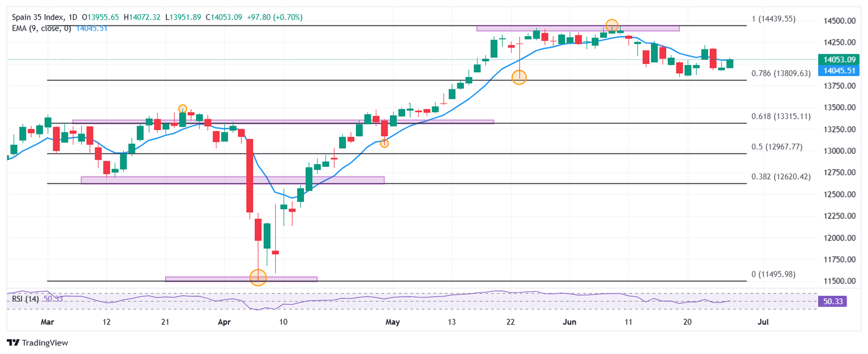868x354 pixels.
Task: Click the Apr label on the time axis
Action: [x=224, y=322]
